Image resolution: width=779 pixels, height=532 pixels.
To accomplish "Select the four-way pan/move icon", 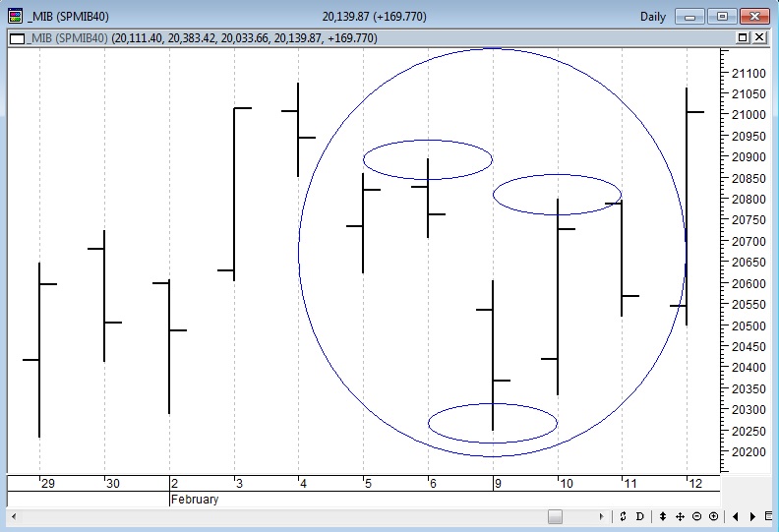I will [680, 516].
